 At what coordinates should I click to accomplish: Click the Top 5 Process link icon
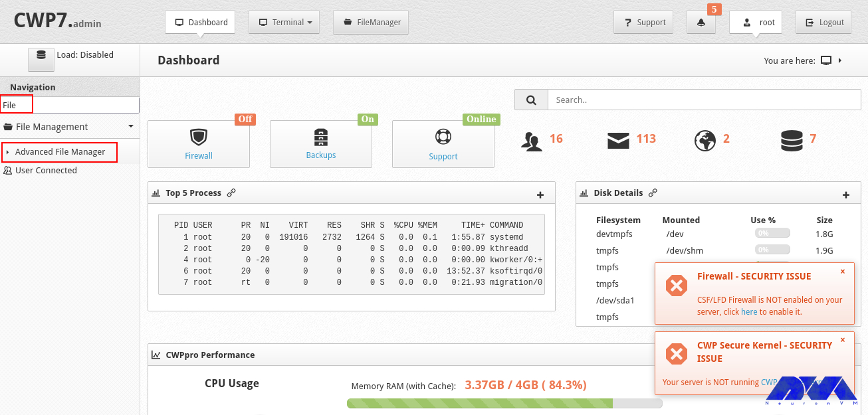231,193
